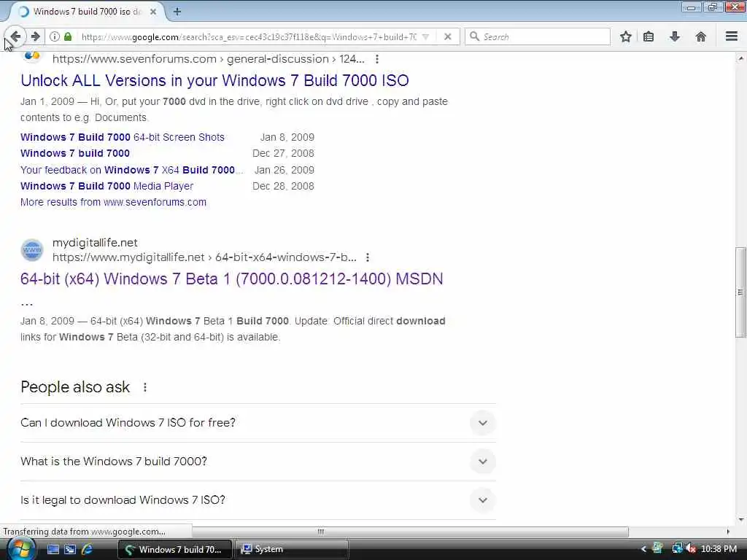747x560 pixels.
Task: Open the Downloads arrow icon
Action: [x=675, y=36]
